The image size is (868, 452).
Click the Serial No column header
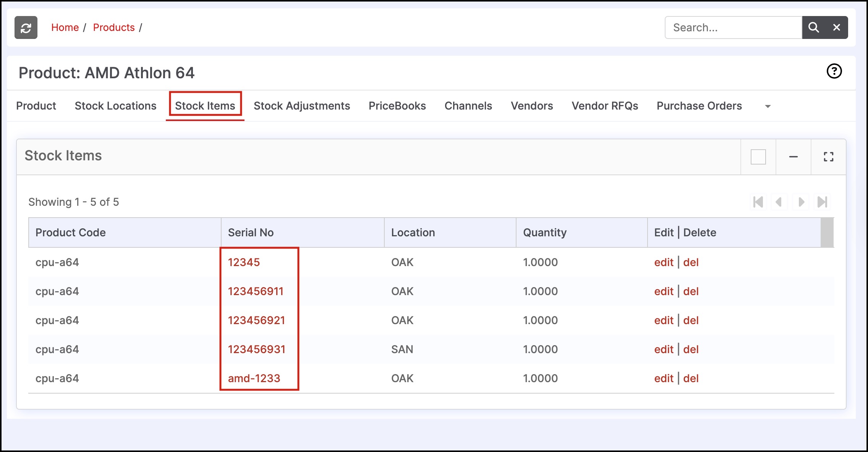(303, 232)
